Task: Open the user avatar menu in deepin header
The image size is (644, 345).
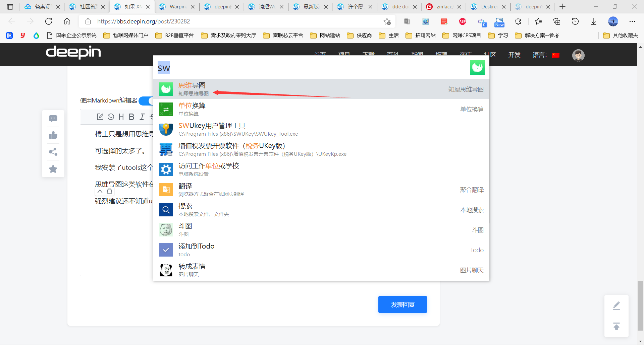Action: 578,55
